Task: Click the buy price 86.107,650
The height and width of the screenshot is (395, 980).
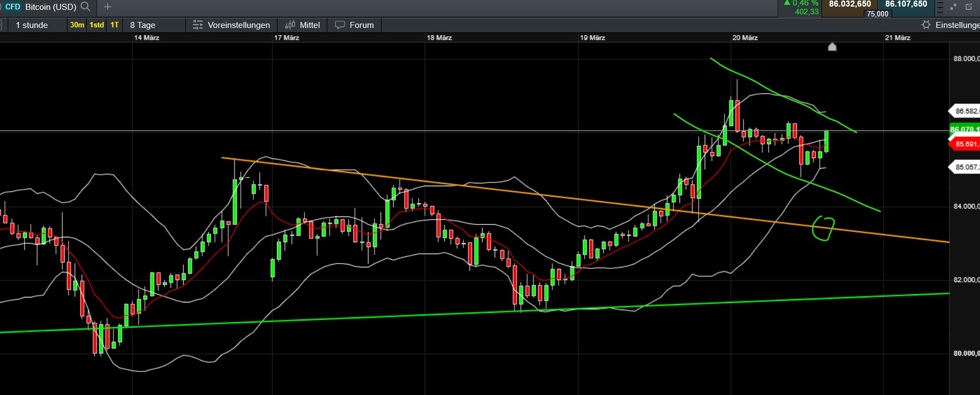Action: tap(906, 4)
